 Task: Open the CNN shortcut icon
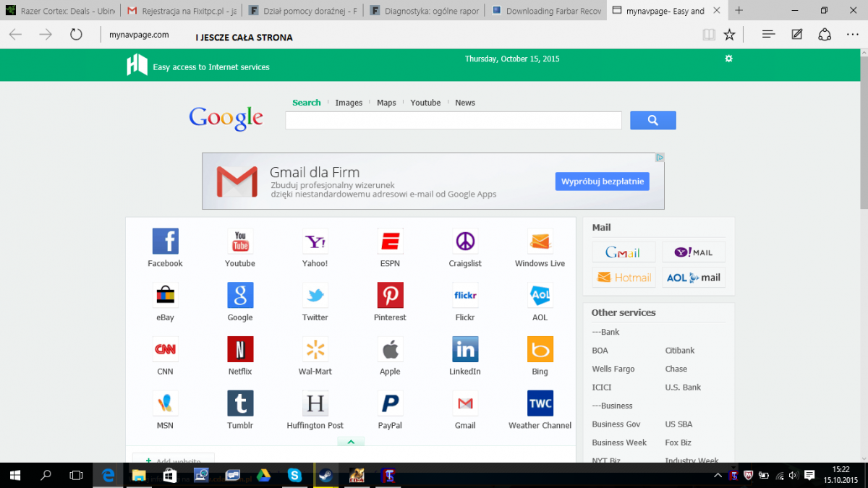165,349
